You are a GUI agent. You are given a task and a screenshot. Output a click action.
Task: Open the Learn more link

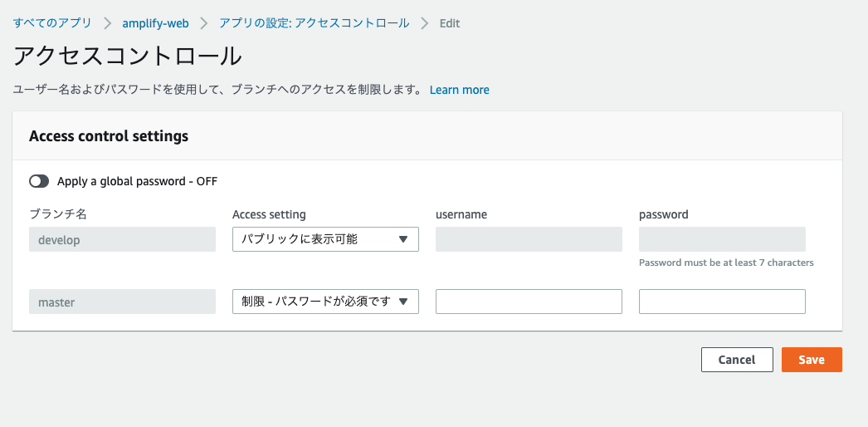tap(459, 90)
